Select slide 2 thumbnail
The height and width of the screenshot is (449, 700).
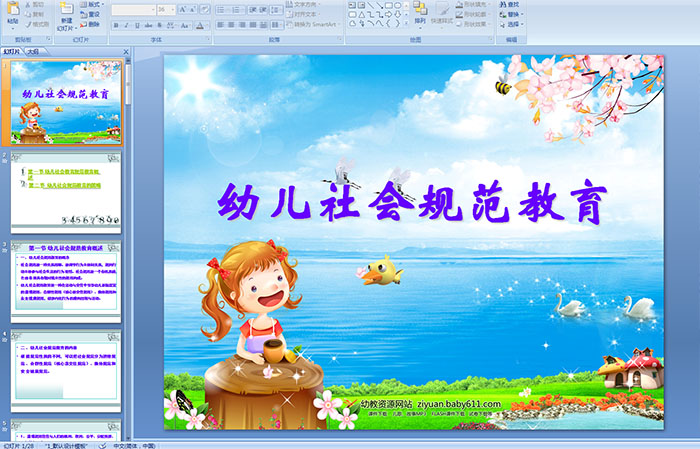pyautogui.click(x=66, y=192)
